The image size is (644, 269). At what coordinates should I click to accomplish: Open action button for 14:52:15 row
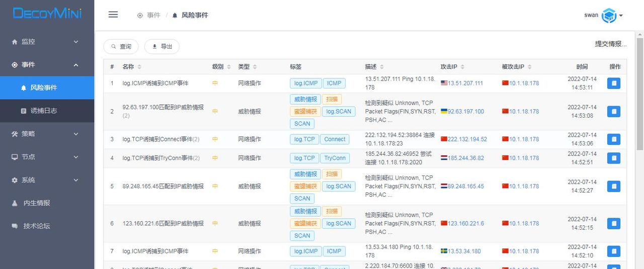[x=614, y=223]
